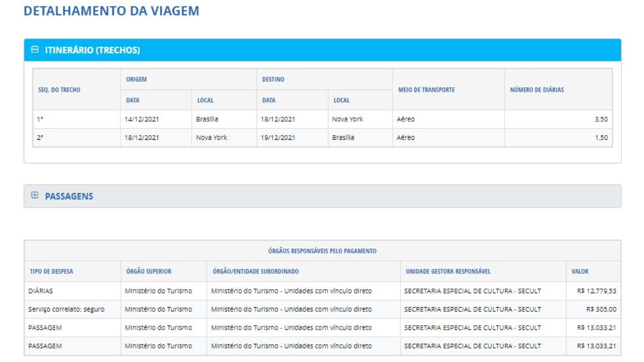Select origin Nova York in second trecho
The width and height of the screenshot is (644, 362).
[212, 138]
